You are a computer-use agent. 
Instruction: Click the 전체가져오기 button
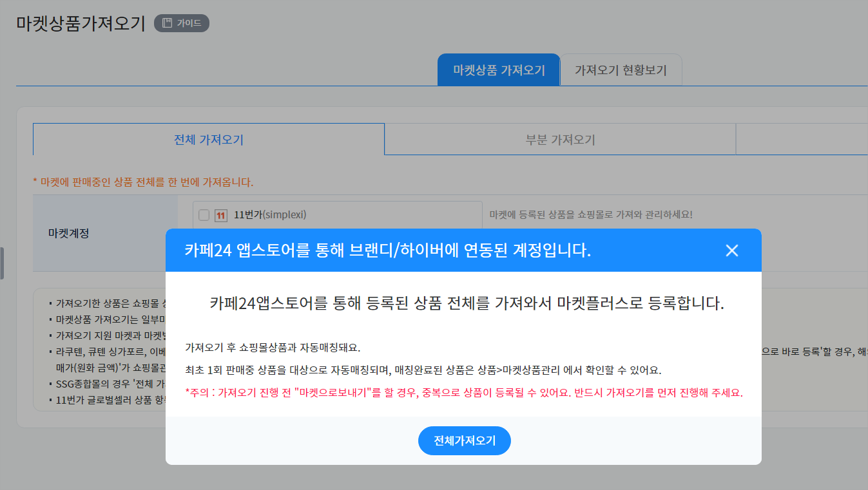(464, 440)
